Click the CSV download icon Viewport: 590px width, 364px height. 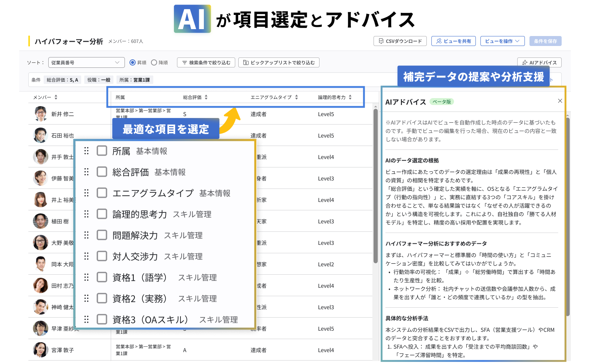(x=381, y=41)
